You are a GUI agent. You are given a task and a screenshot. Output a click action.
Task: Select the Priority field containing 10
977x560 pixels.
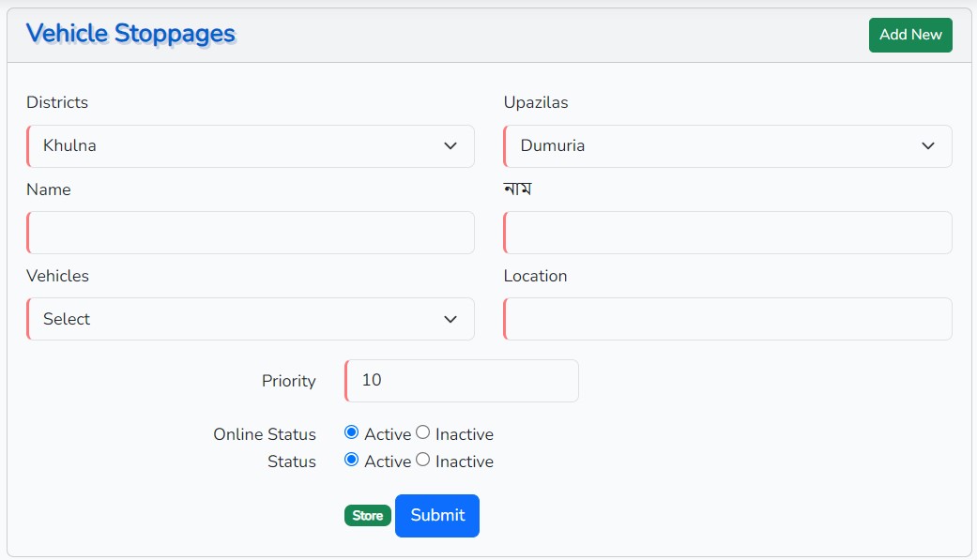[461, 381]
